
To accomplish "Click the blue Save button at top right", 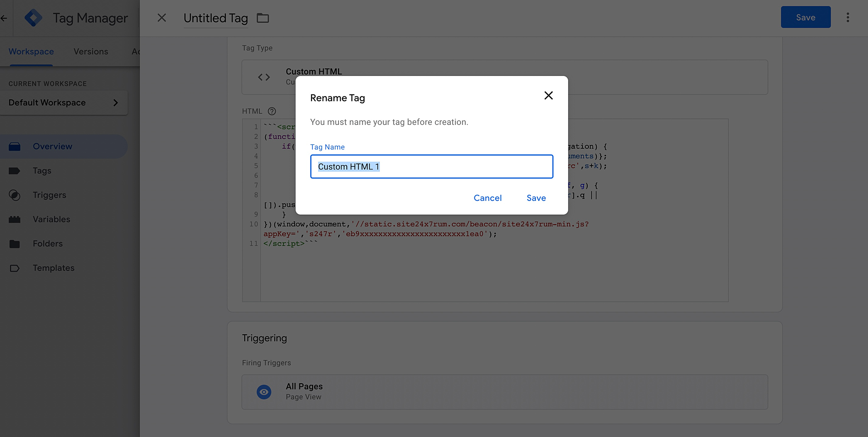I will point(806,17).
